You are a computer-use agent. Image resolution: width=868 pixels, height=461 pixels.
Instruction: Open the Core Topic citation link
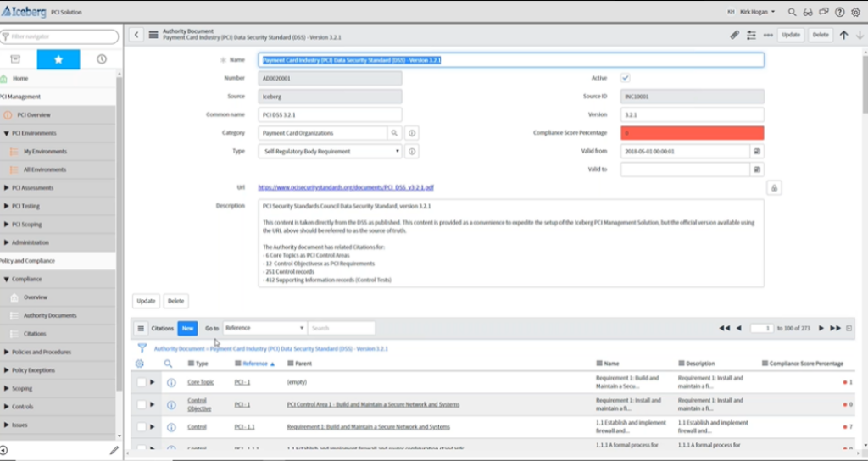tap(200, 382)
